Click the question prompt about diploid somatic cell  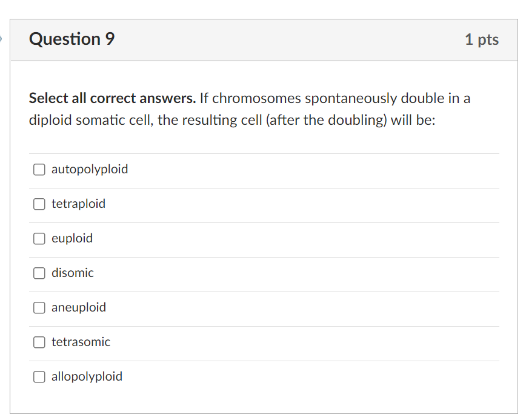tap(250, 109)
